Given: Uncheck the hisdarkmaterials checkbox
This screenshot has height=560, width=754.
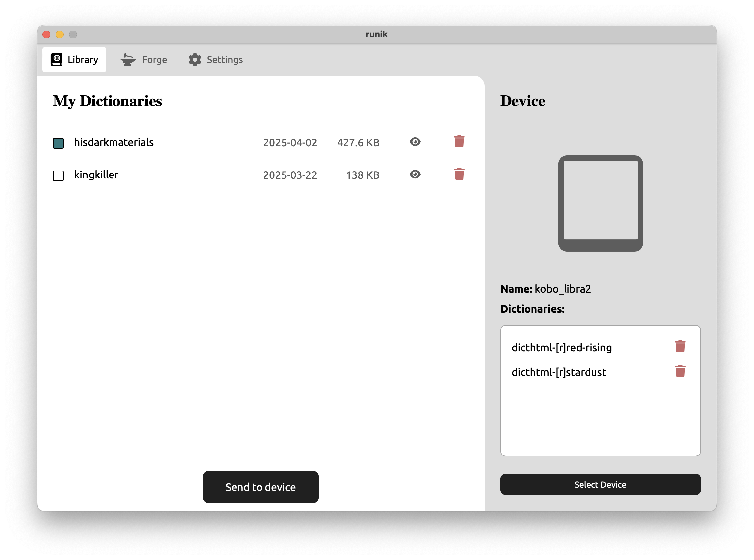Looking at the screenshot, I should [x=58, y=143].
